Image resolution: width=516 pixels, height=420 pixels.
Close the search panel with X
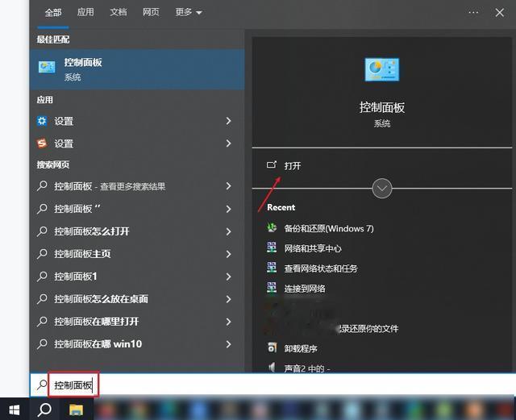pos(500,13)
